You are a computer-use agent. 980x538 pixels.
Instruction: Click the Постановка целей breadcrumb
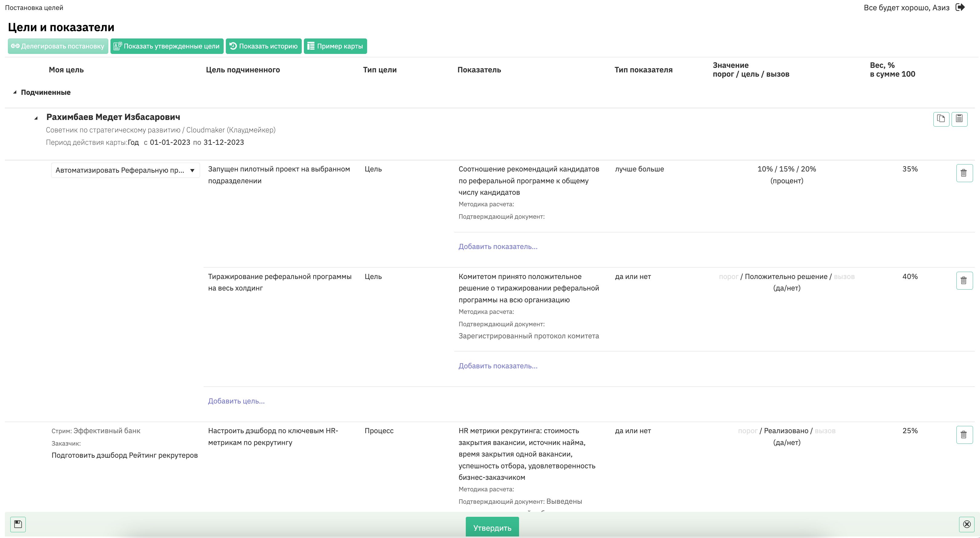coord(34,8)
